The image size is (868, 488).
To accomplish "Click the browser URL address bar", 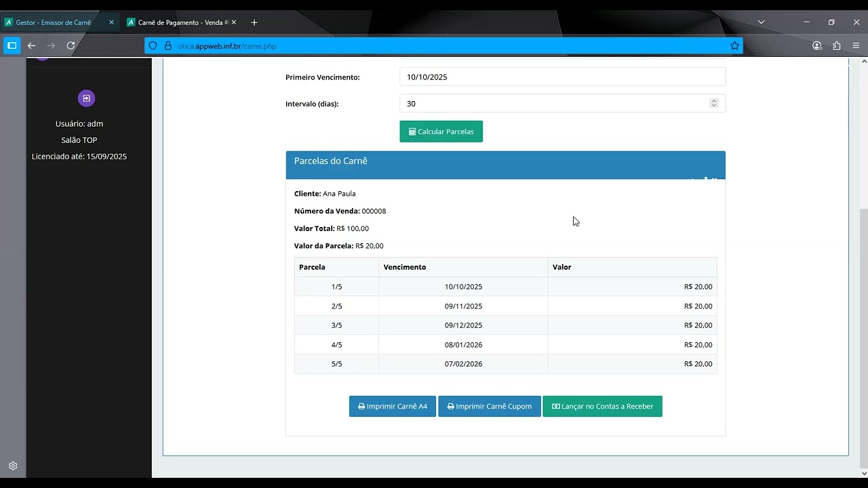I will coord(444,46).
